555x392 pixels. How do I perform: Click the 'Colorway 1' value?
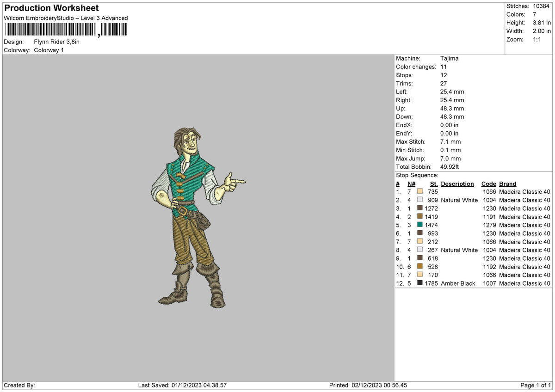click(49, 50)
